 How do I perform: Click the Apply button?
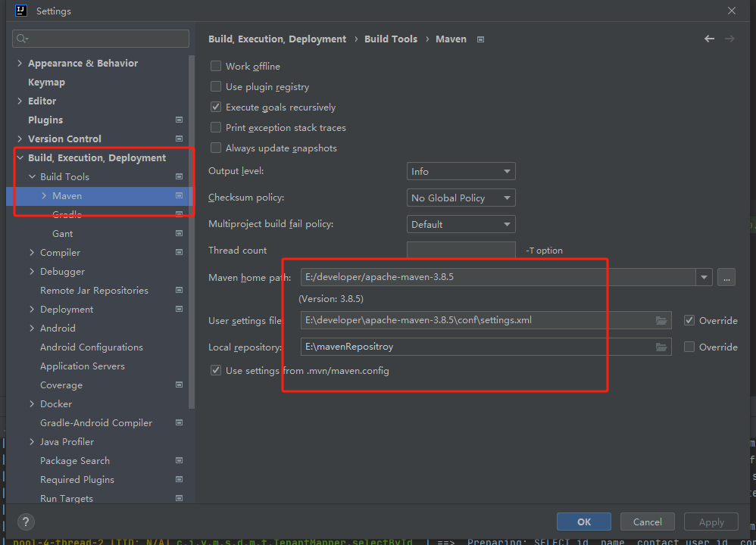(711, 522)
